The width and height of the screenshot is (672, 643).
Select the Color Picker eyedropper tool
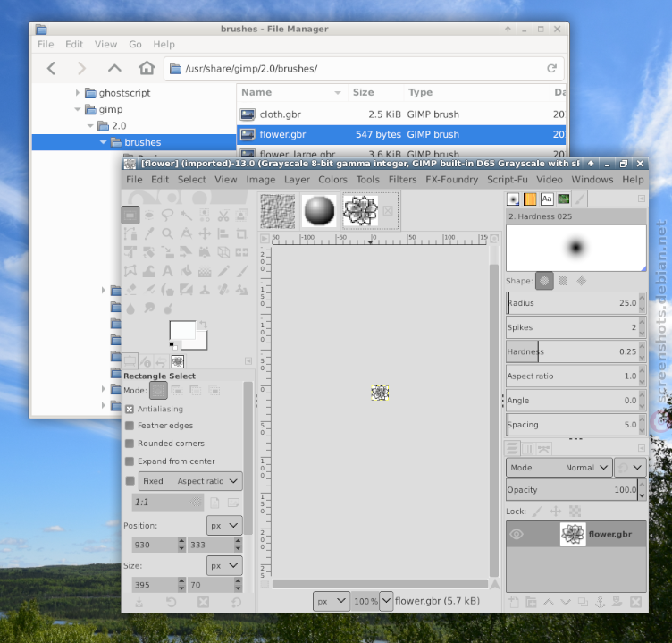(149, 233)
